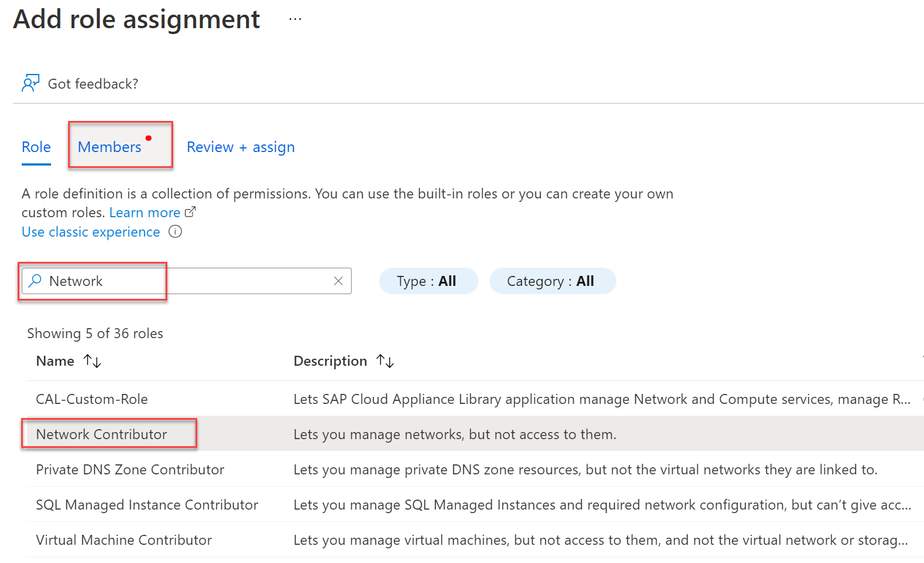Image resolution: width=924 pixels, height=563 pixels.
Task: Open the Category filter dropdown
Action: (552, 281)
